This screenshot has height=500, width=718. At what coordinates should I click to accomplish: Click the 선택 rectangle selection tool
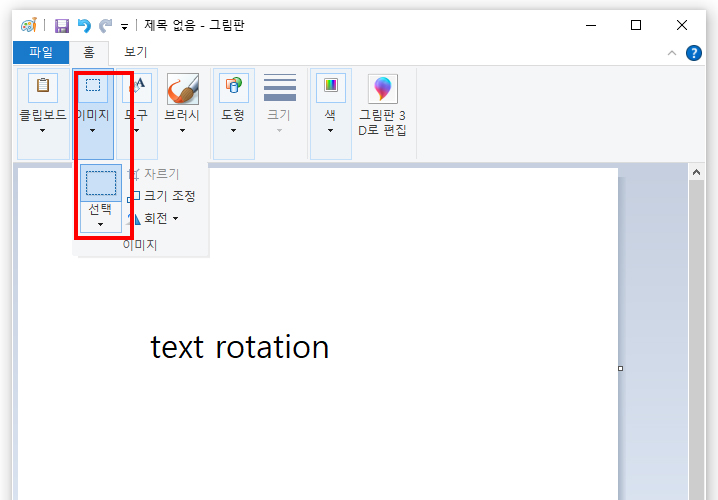pos(101,183)
